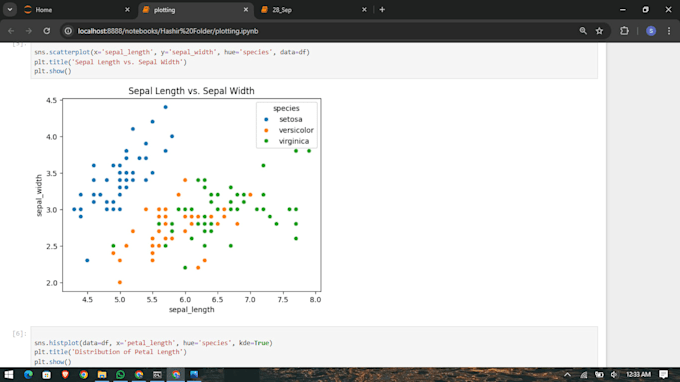The image size is (680, 382).
Task: Launch Microsoft Edge from the taskbar
Action: click(x=28, y=375)
